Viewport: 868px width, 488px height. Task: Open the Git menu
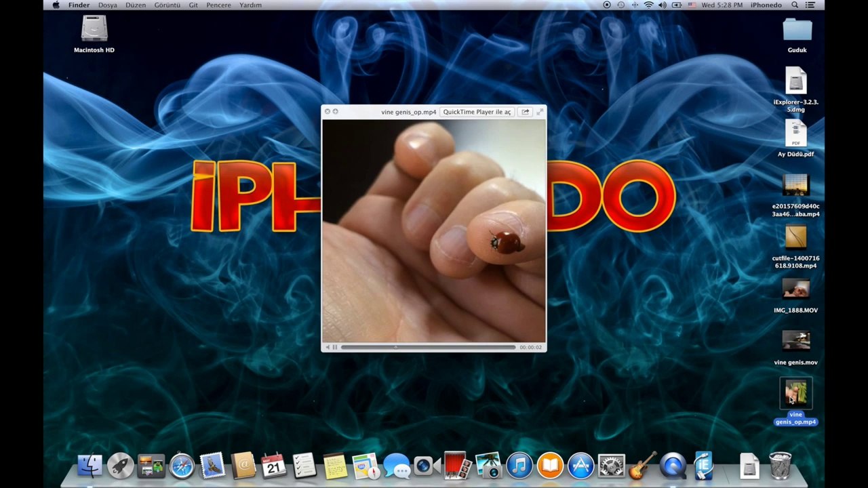point(193,5)
